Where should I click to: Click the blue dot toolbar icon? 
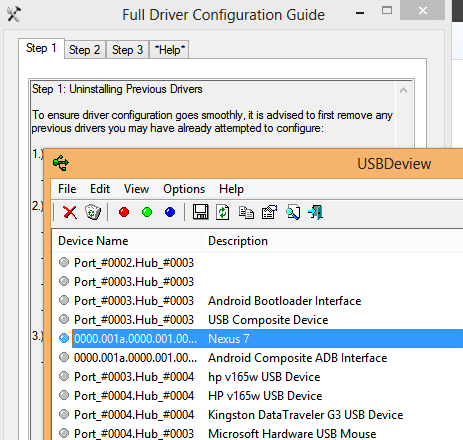(170, 212)
